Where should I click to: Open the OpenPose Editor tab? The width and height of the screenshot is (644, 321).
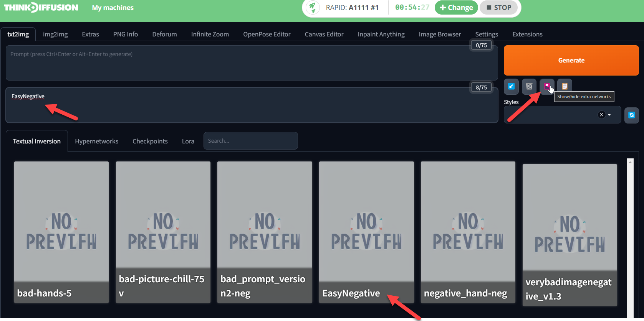point(267,34)
